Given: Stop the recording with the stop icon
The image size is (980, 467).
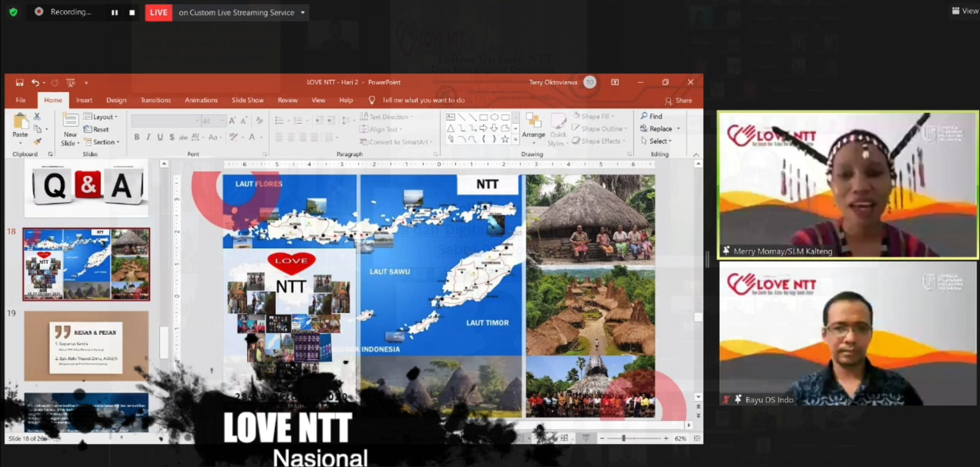Looking at the screenshot, I should pos(132,12).
